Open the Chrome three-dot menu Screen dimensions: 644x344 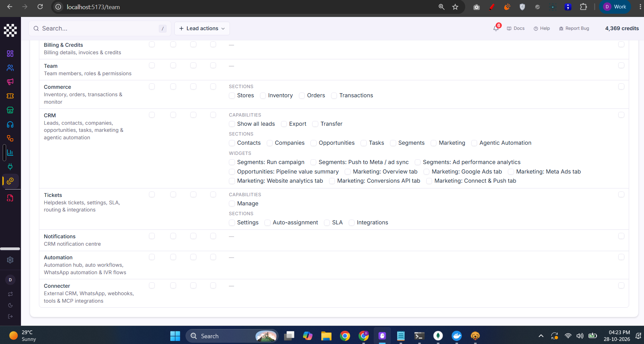(x=640, y=7)
